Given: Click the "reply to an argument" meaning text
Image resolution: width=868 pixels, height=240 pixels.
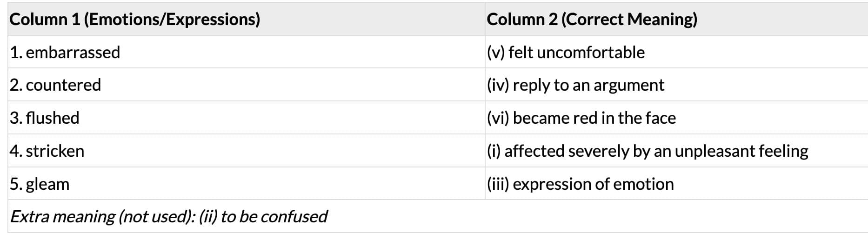Looking at the screenshot, I should point(588,85).
